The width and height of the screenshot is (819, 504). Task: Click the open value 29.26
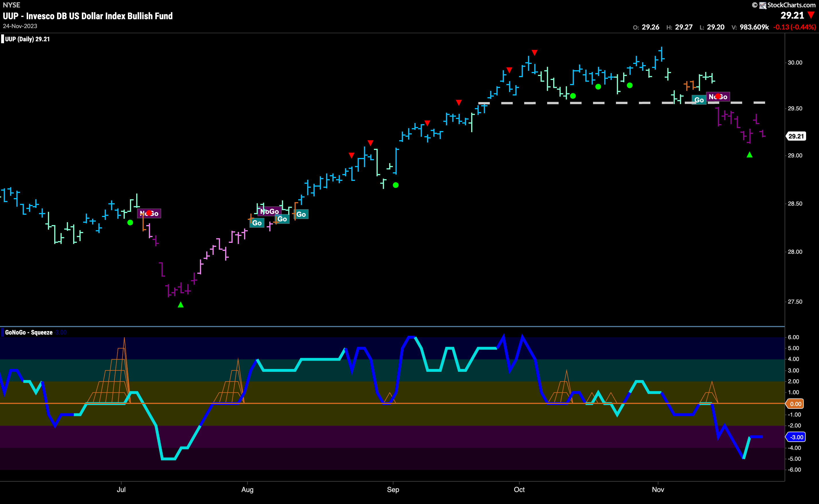pyautogui.click(x=650, y=27)
